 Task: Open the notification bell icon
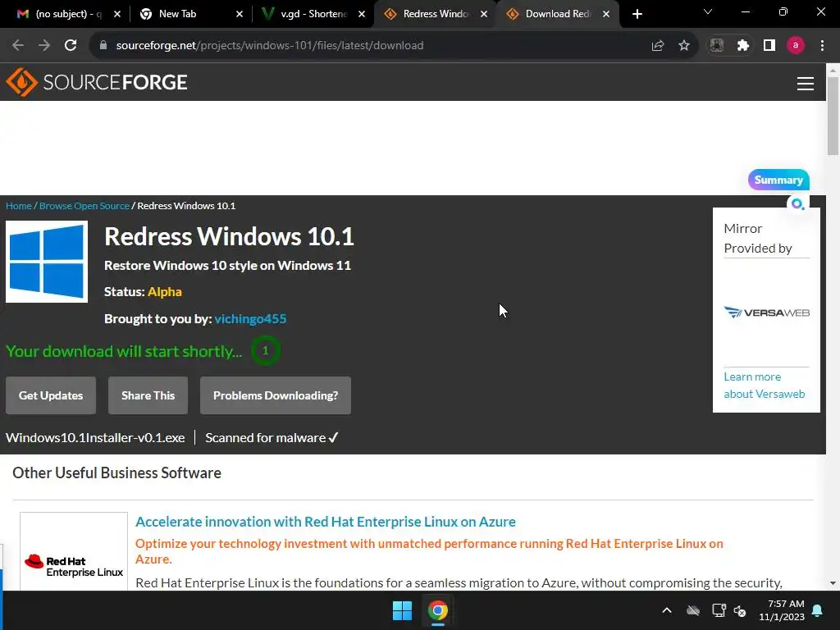818,610
